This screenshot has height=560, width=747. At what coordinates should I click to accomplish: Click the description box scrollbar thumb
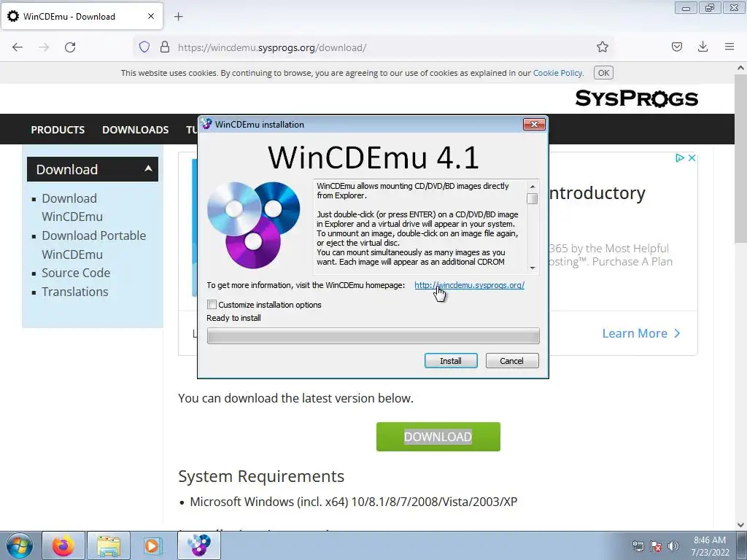(533, 198)
